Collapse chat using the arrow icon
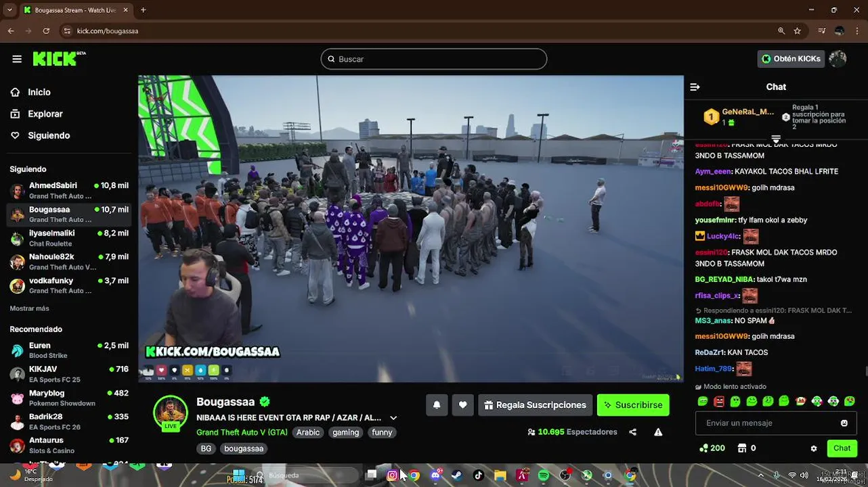 695,87
